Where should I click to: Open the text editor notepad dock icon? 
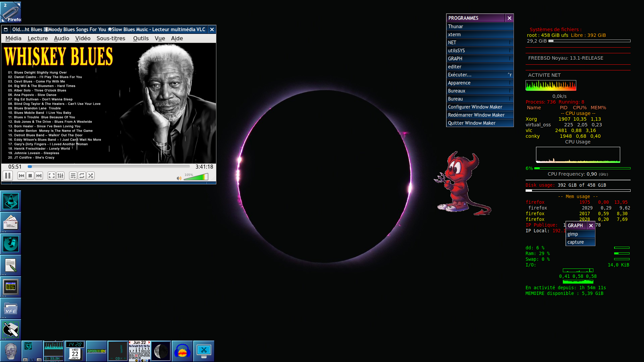click(x=11, y=265)
